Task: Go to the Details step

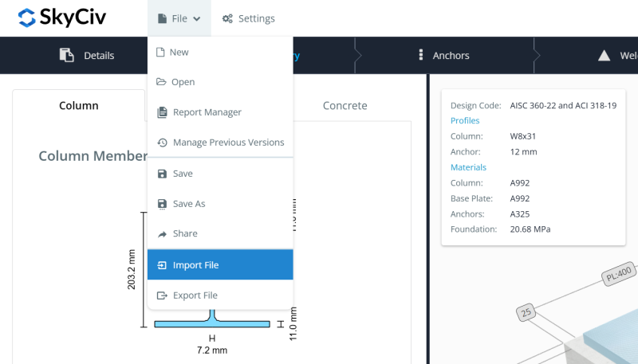Action: point(87,55)
